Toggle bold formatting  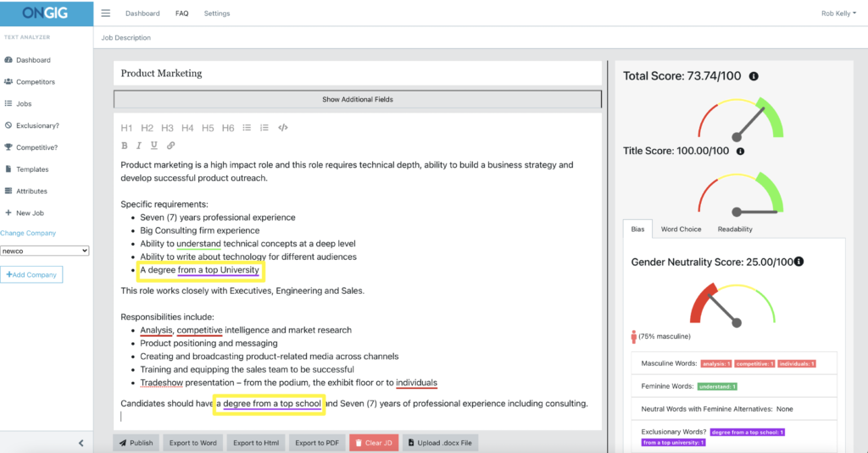125,146
